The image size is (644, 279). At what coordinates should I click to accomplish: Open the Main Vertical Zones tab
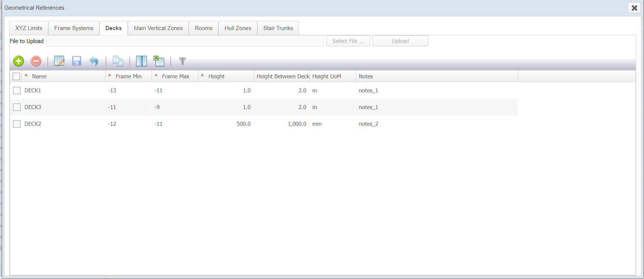click(x=158, y=28)
